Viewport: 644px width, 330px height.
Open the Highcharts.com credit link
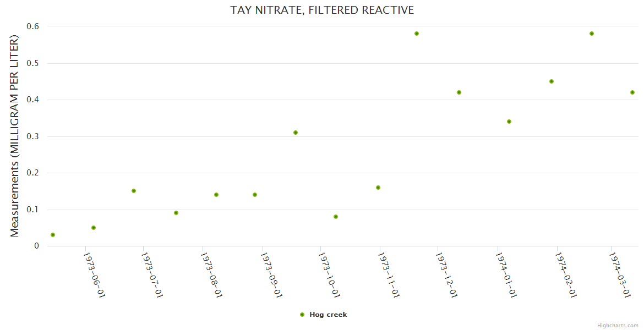click(x=618, y=325)
